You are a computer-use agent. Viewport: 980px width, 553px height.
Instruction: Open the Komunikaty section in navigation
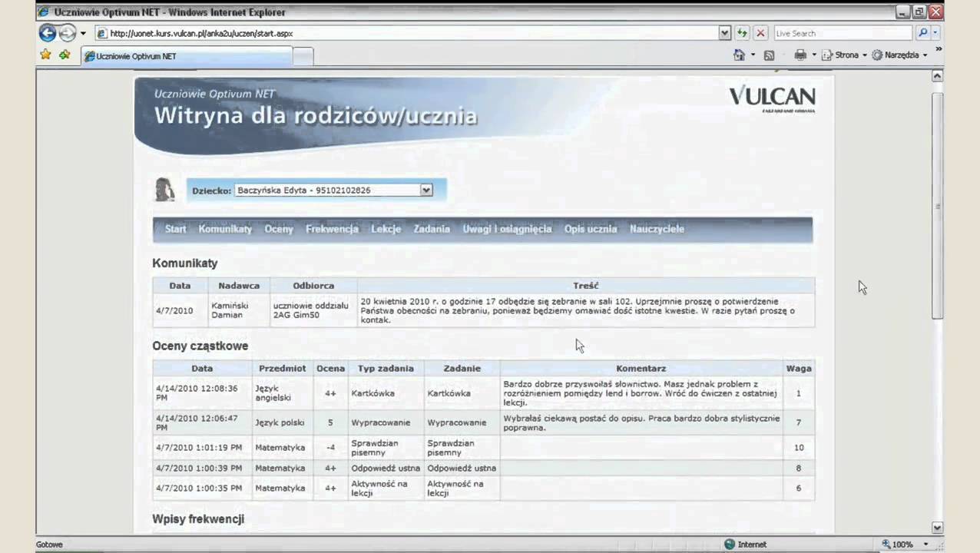point(225,229)
